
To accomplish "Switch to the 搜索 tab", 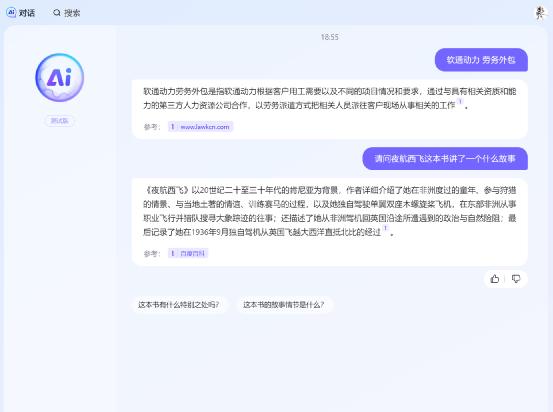I will tap(67, 13).
